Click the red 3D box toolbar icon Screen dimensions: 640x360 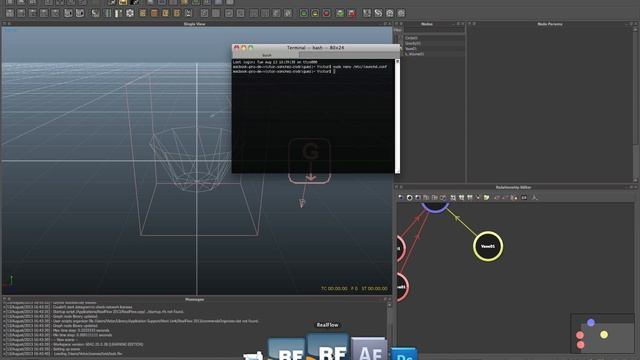(x=352, y=13)
